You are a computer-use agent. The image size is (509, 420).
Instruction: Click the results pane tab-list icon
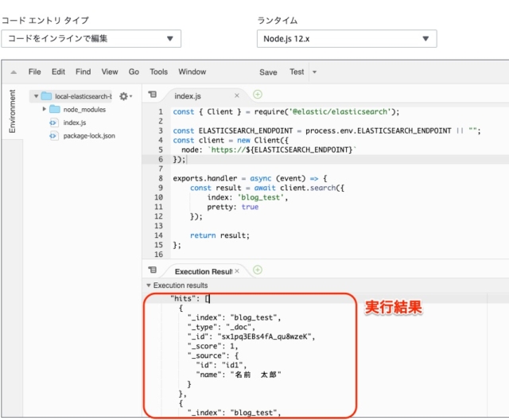[152, 270]
